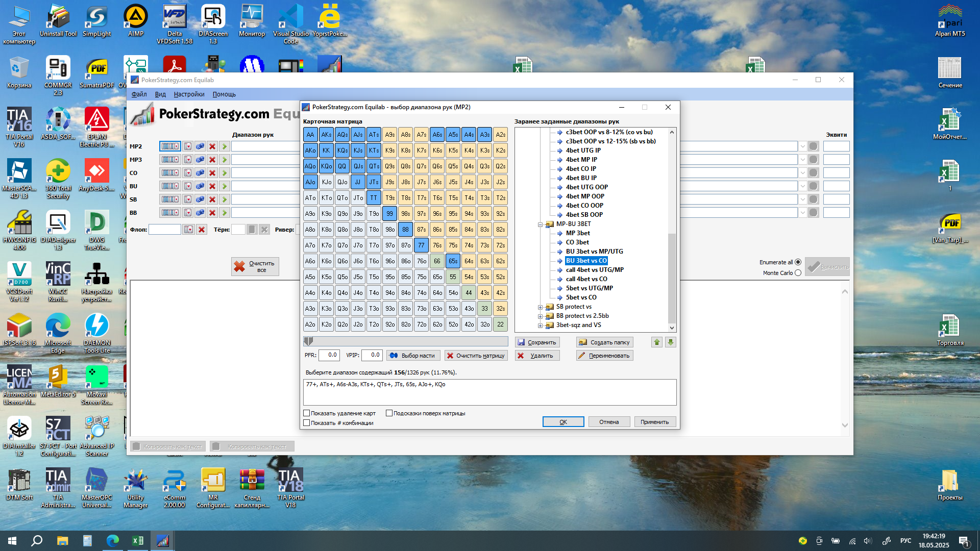
Task: Toggle 65s hand in card matrix
Action: click(x=453, y=261)
